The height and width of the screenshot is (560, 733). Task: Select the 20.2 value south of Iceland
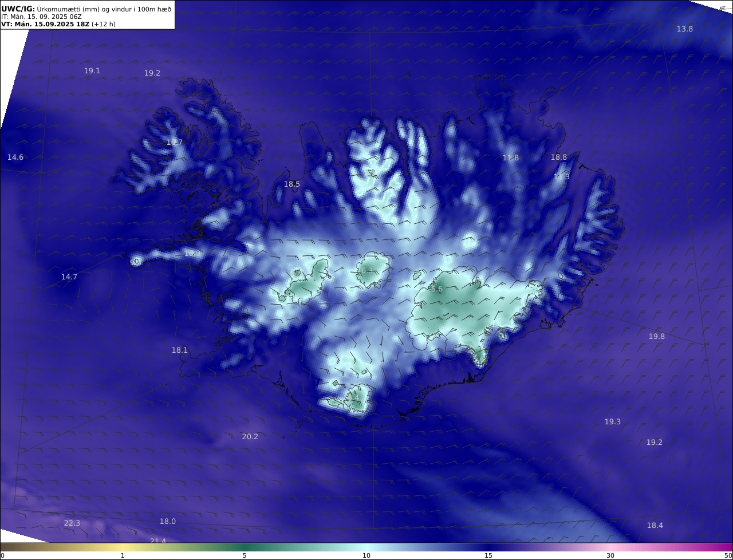coord(250,437)
